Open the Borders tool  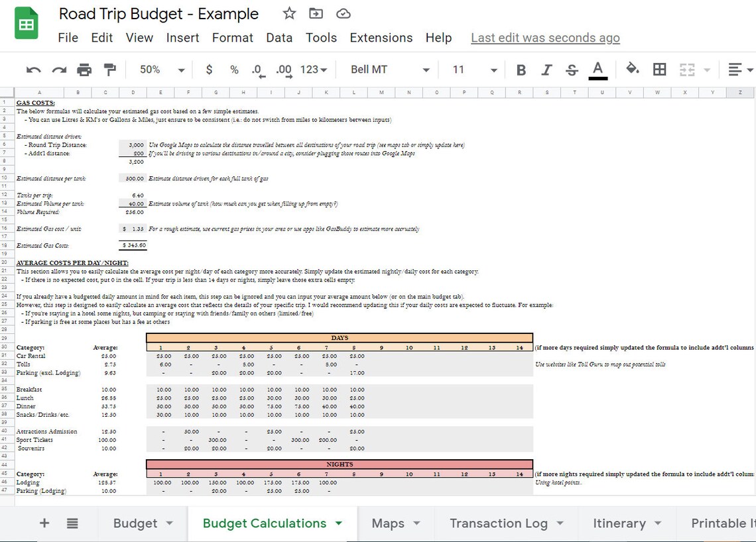click(x=659, y=69)
